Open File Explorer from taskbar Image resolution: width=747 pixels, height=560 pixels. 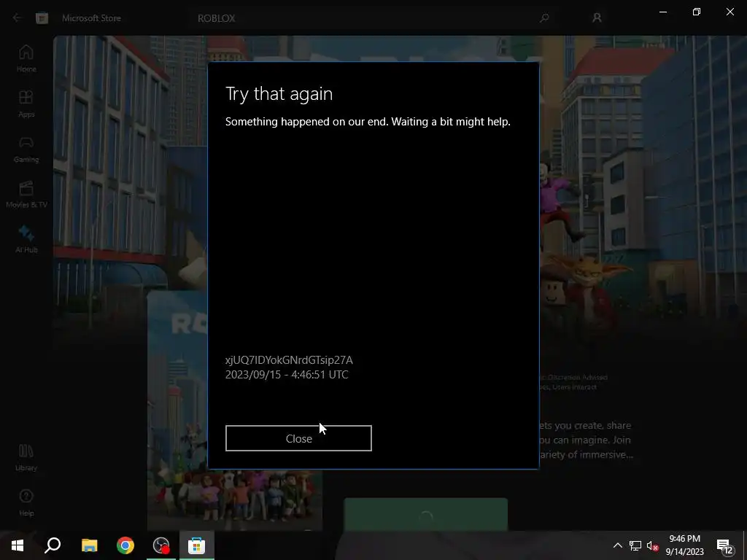[x=89, y=545]
